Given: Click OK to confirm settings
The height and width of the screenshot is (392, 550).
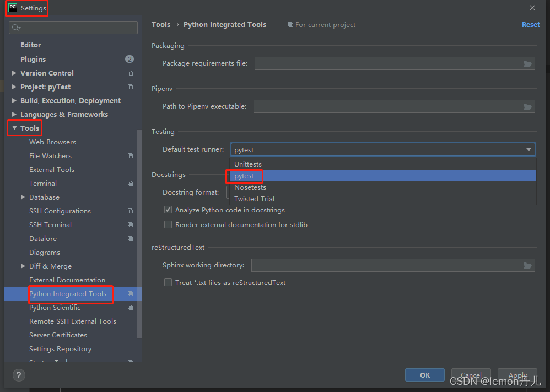Looking at the screenshot, I should pyautogui.click(x=425, y=375).
